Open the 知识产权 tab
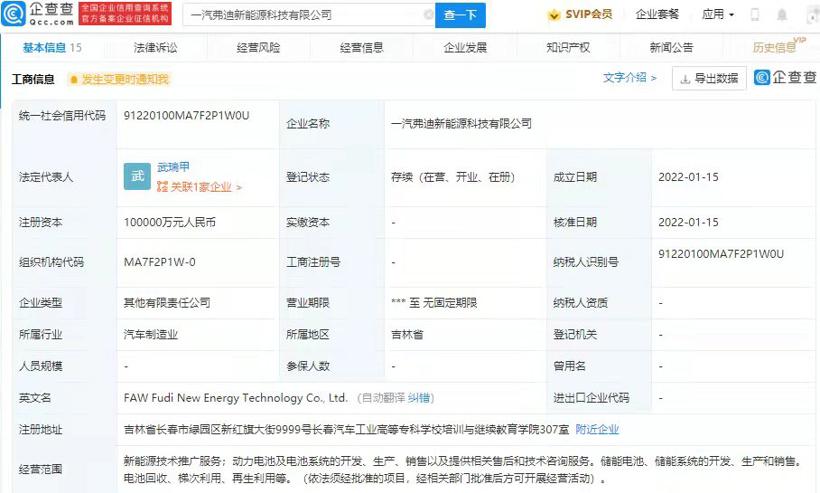The width and height of the screenshot is (820, 493). pyautogui.click(x=568, y=47)
